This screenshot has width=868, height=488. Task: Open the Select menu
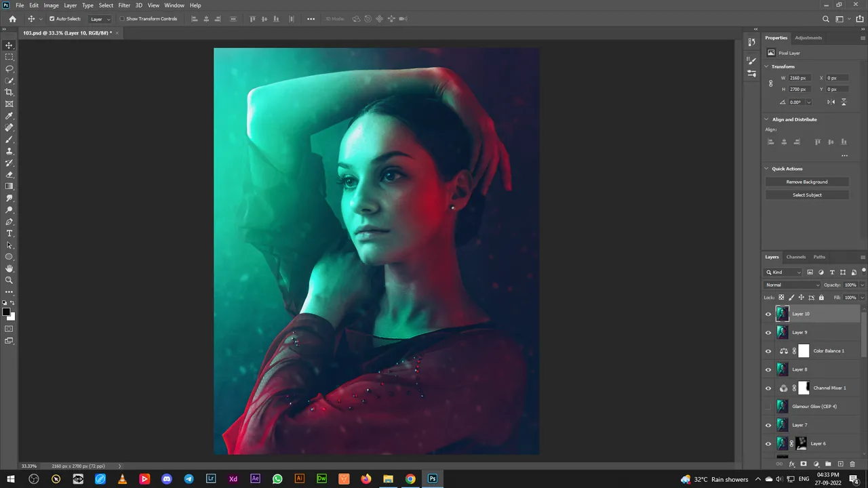pos(106,5)
